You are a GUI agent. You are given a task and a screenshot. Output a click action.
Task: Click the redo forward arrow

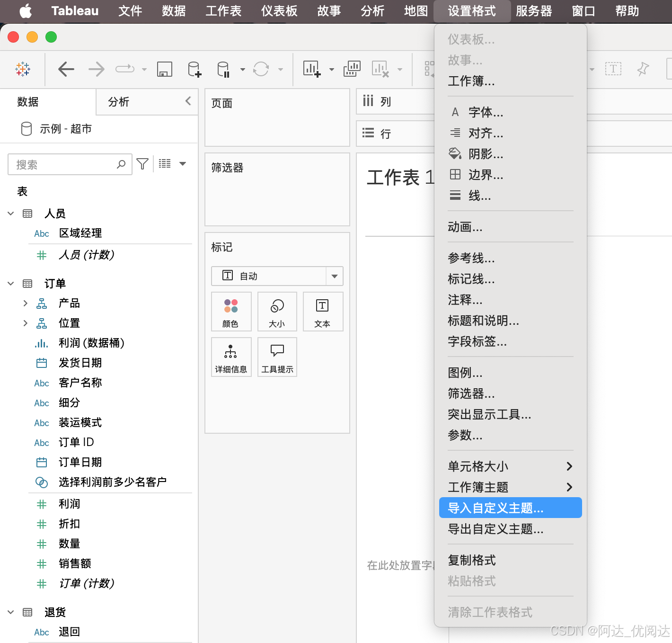pos(97,69)
